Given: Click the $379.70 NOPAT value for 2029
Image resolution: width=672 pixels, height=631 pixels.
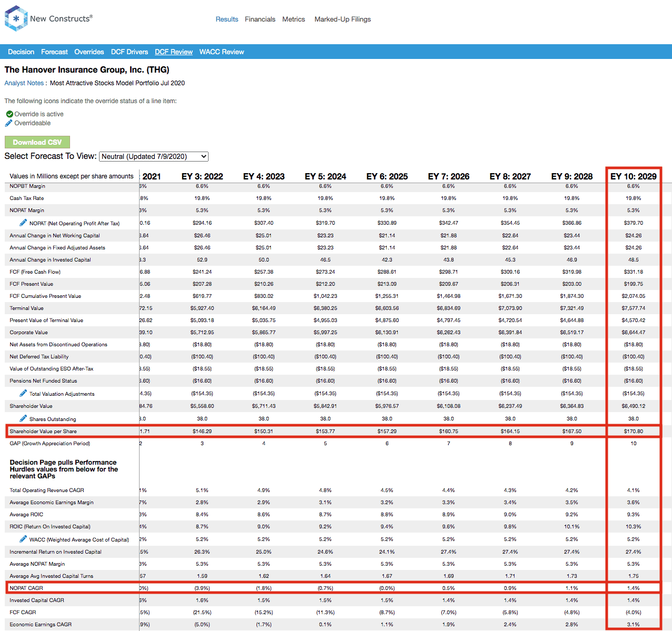Looking at the screenshot, I should [634, 223].
